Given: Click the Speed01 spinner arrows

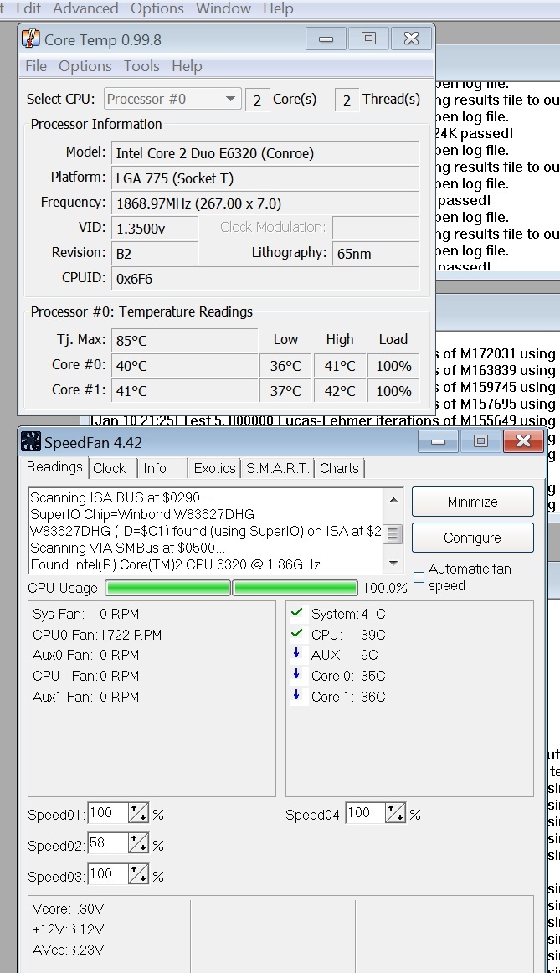Looking at the screenshot, I should (x=138, y=812).
